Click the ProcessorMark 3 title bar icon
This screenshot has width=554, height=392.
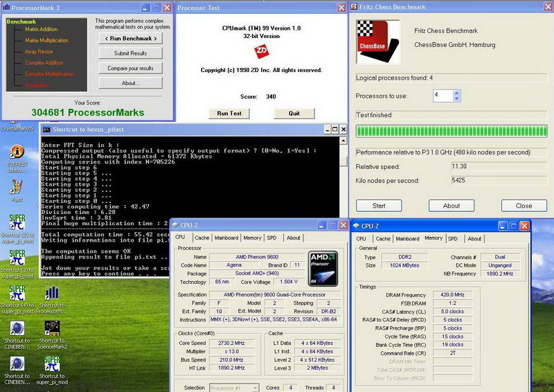coord(6,8)
